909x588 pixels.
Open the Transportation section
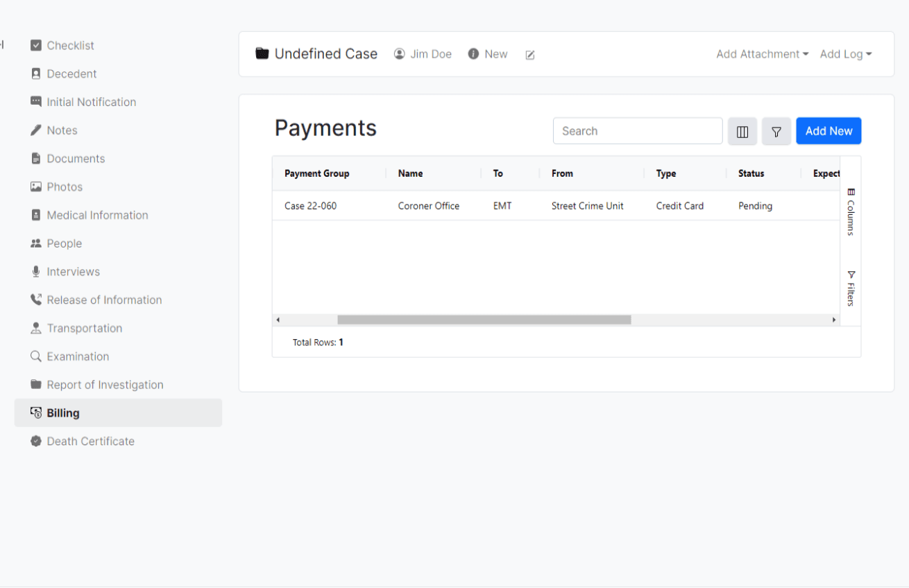pos(84,329)
